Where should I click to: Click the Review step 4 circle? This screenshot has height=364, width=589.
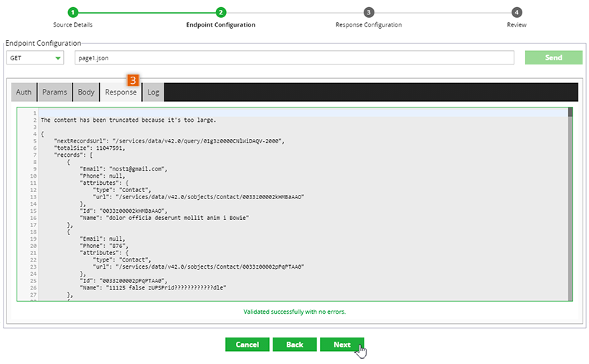(517, 12)
